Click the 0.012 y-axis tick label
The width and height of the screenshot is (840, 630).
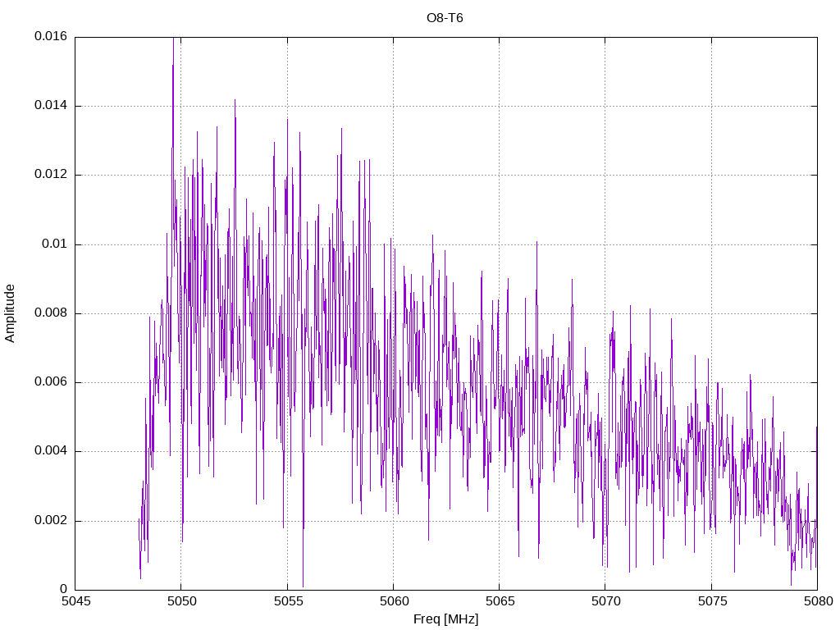coord(50,175)
